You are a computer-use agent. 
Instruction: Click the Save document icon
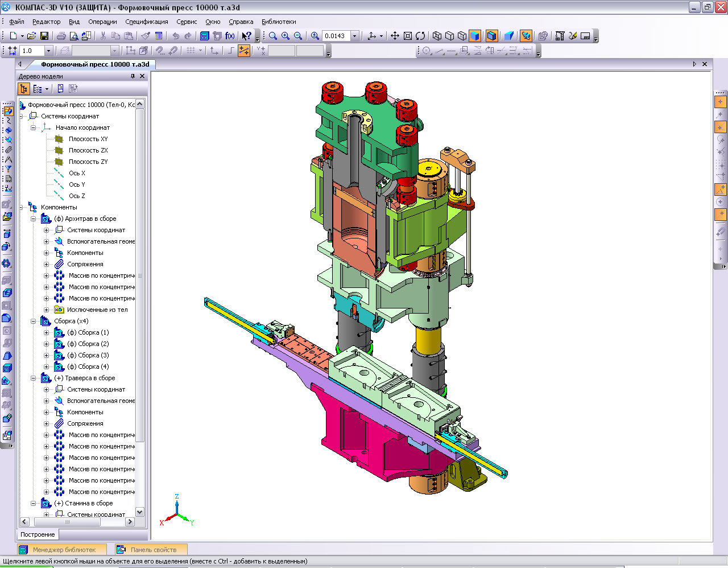pos(44,36)
